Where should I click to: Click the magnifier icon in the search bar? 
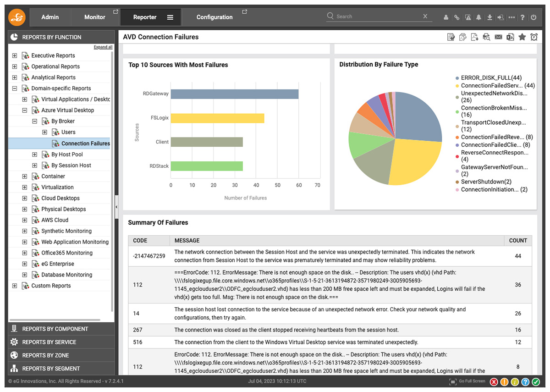coord(330,16)
